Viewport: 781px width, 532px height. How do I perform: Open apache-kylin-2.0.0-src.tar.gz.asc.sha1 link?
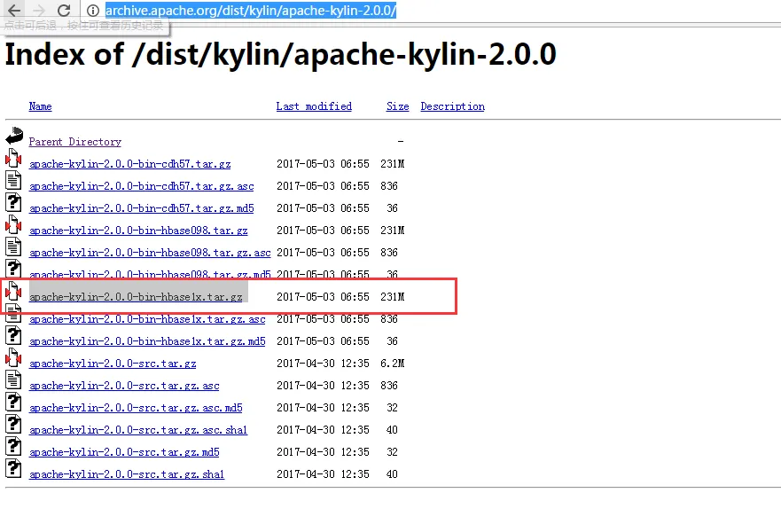pos(138,430)
